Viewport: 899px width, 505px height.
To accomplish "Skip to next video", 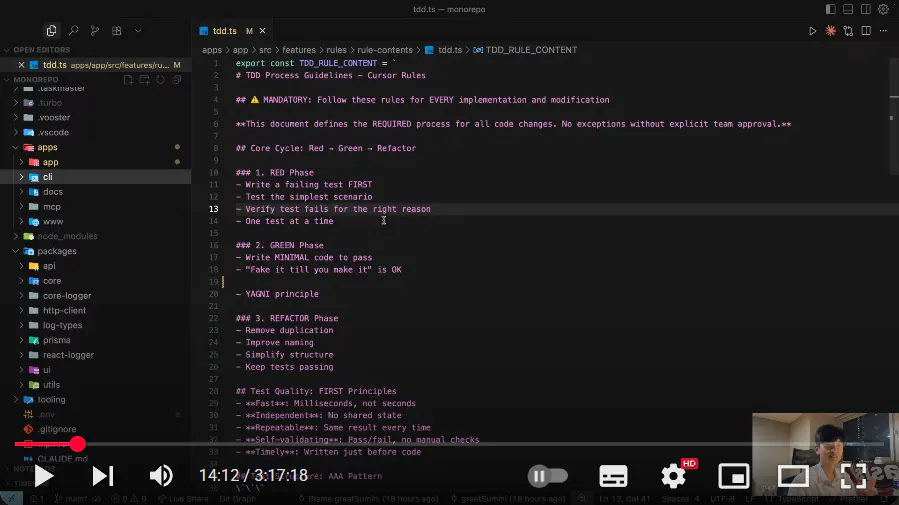I will coord(103,476).
